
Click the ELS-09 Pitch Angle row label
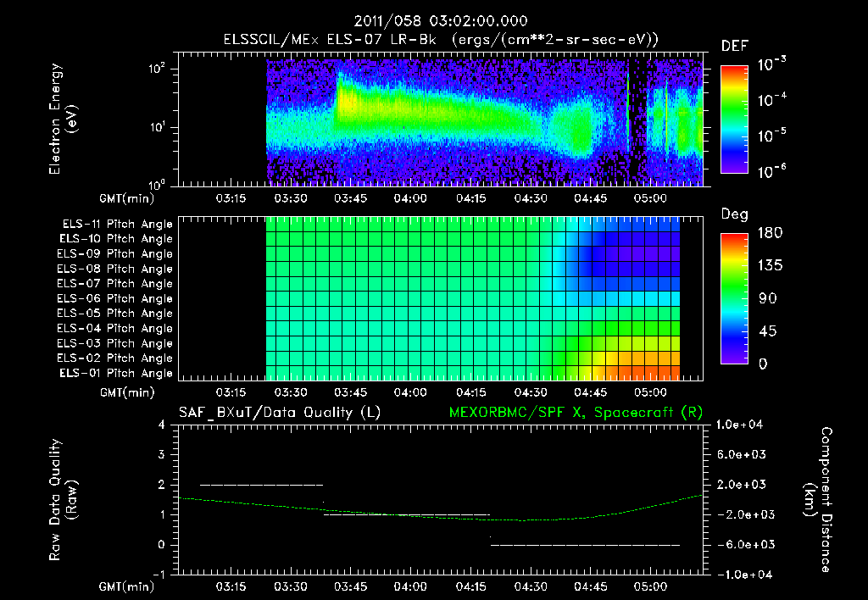point(115,254)
